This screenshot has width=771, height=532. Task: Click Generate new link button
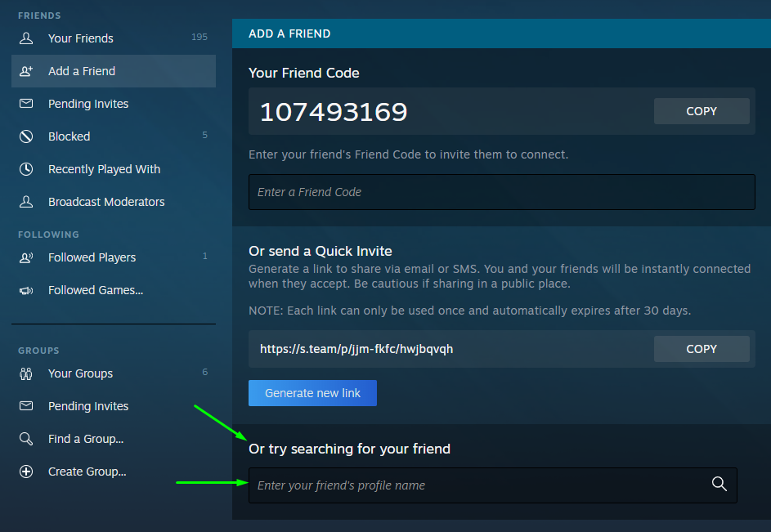pos(312,393)
